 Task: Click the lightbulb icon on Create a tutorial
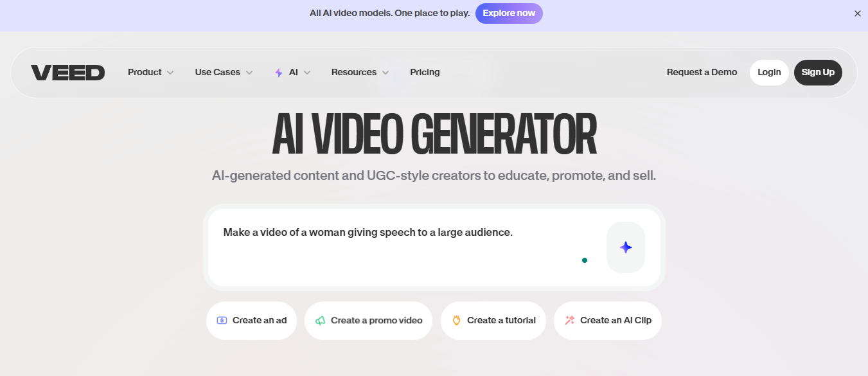pyautogui.click(x=456, y=320)
